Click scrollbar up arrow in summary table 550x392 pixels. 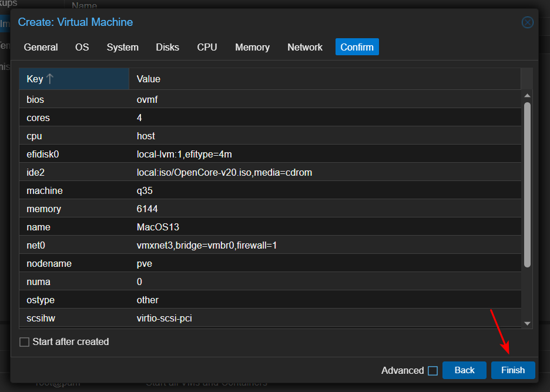pyautogui.click(x=527, y=96)
